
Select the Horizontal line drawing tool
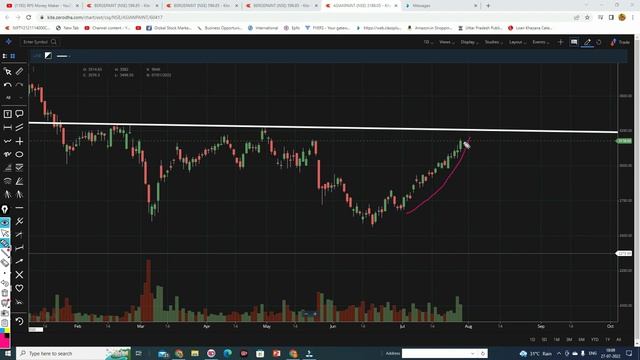pos(19,208)
